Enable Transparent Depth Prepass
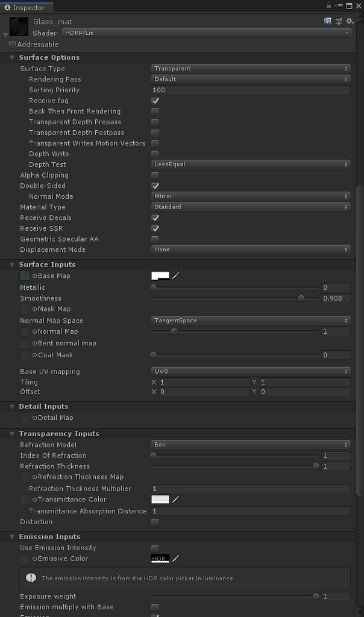The image size is (364, 617). coord(155,122)
